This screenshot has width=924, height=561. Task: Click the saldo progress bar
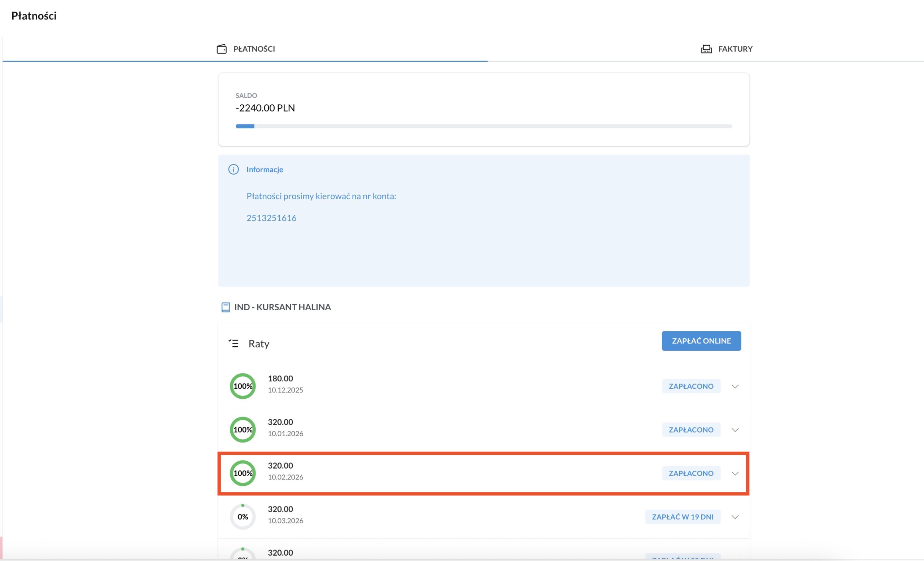(483, 126)
